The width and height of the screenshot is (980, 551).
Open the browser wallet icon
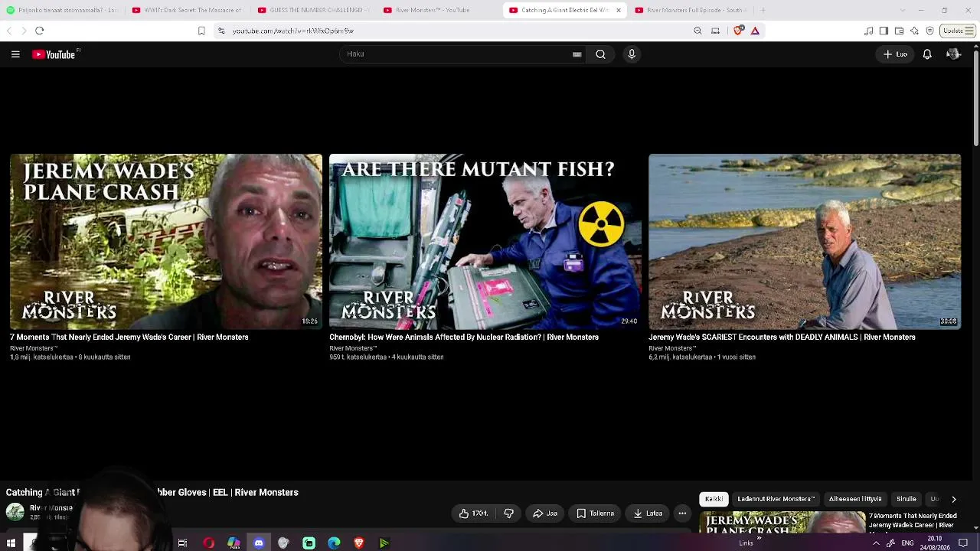899,31
